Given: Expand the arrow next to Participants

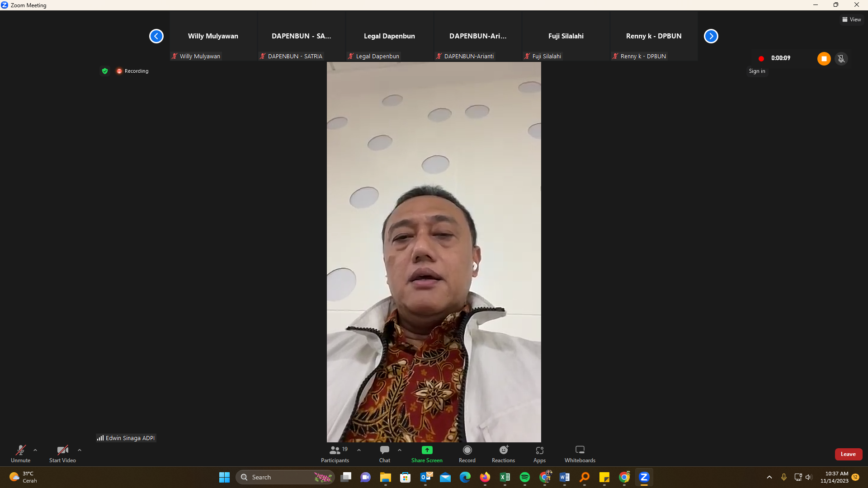Looking at the screenshot, I should 359,450.
